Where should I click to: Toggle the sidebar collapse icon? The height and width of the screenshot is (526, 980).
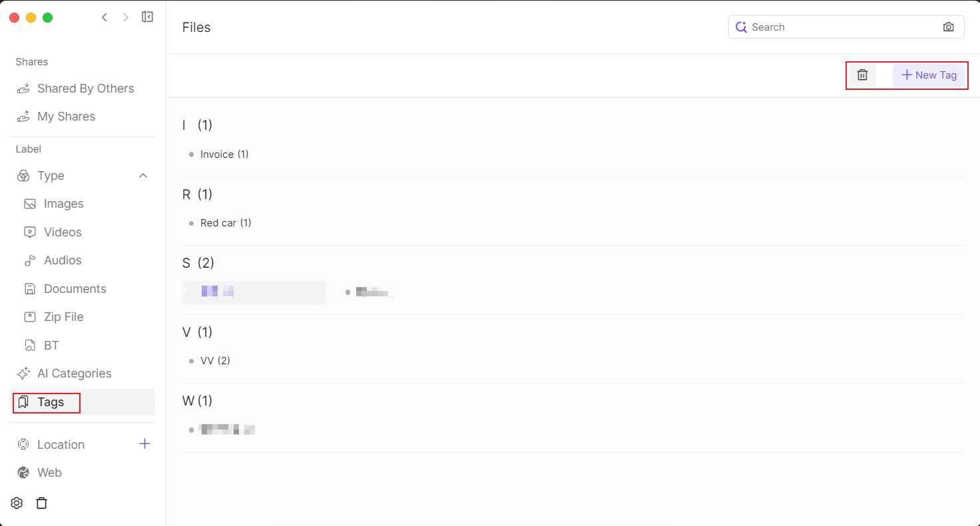tap(148, 17)
